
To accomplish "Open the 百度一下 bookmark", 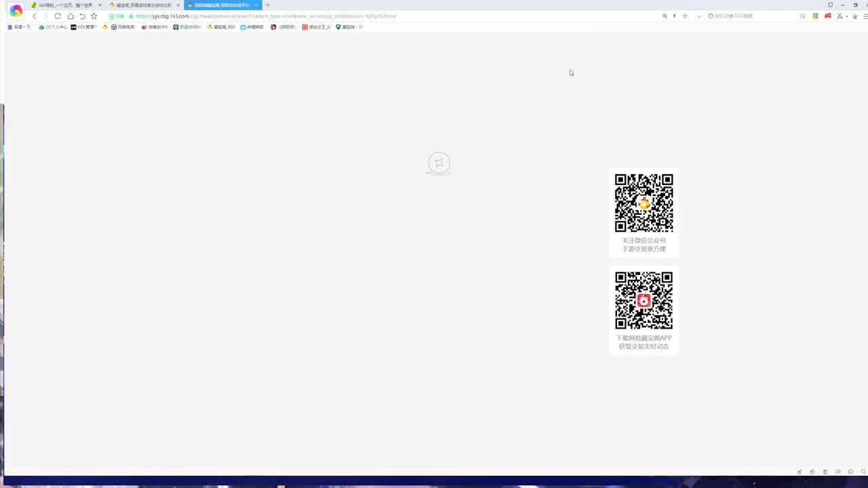I will (19, 27).
